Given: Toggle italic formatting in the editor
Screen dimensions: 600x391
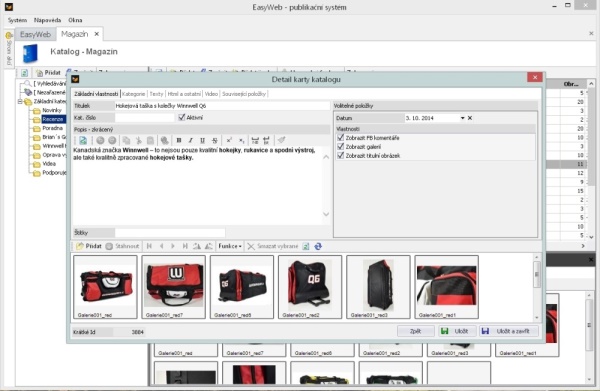Looking at the screenshot, I should 191,140.
